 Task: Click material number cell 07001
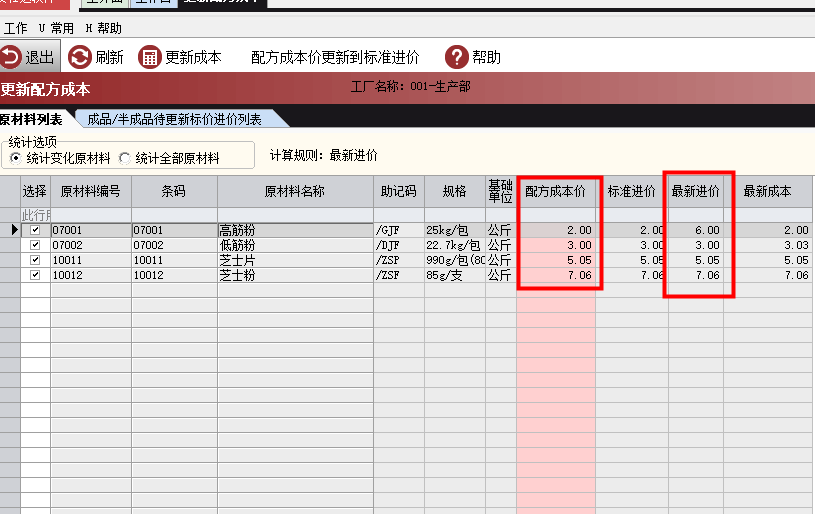91,230
